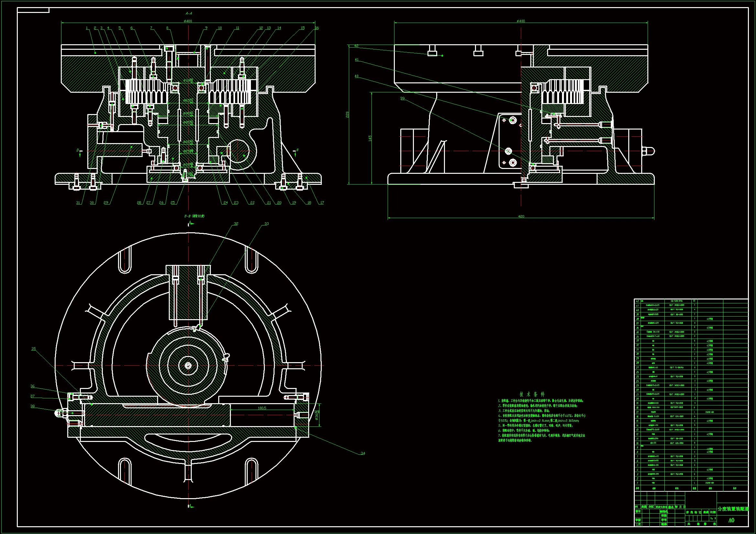
Task: Click the 分度装置装配图 drawing title text
Action: click(x=733, y=509)
